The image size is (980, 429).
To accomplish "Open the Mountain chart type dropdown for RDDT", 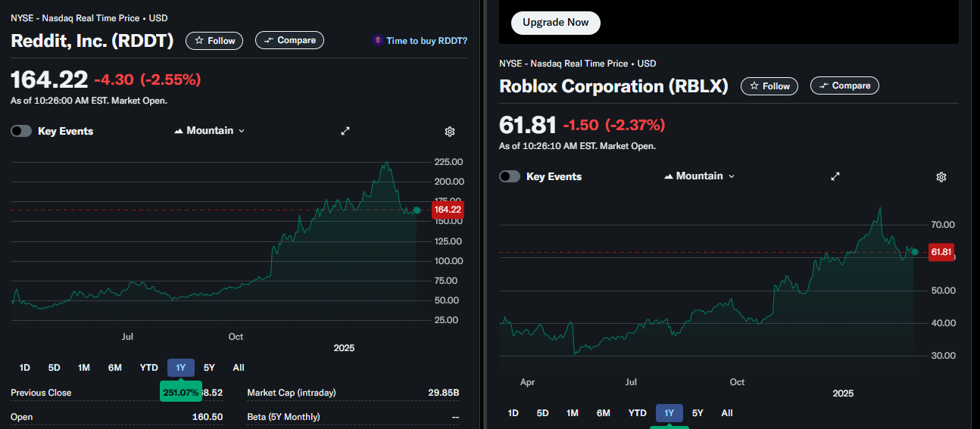I will tap(210, 131).
